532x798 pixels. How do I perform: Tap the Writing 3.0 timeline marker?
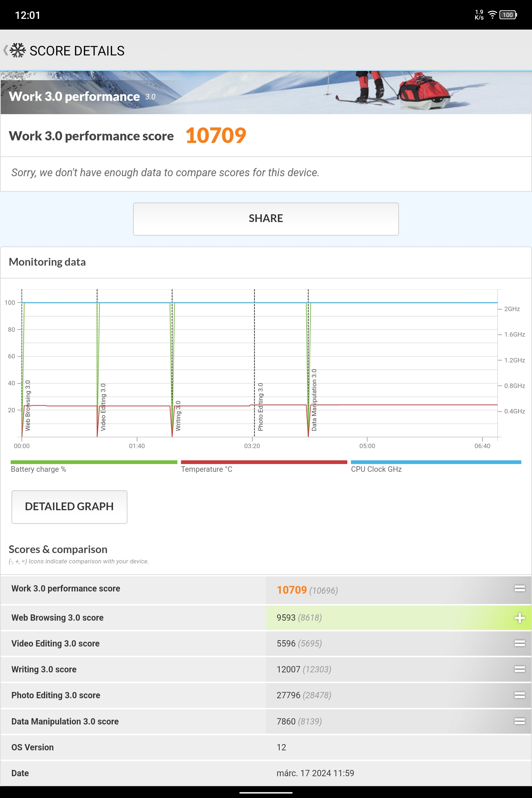[x=178, y=416]
